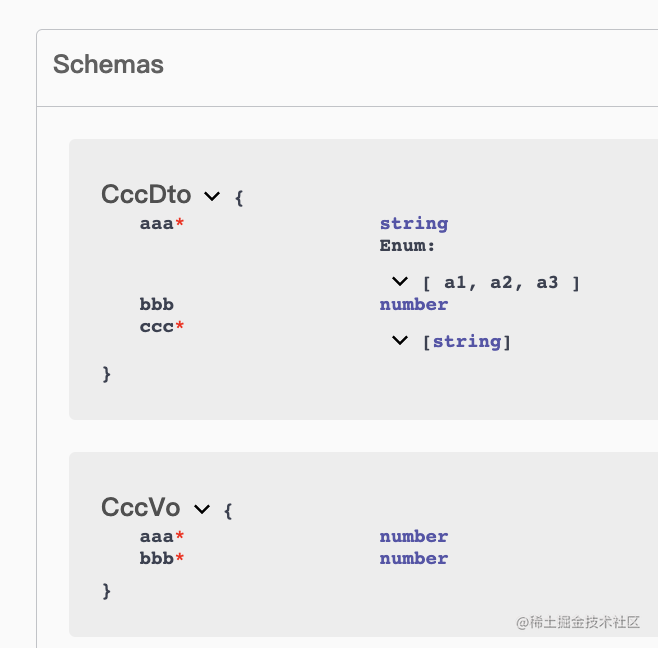Collapse the CccVo schema chevron
Screen dimensions: 658x648
[201, 510]
